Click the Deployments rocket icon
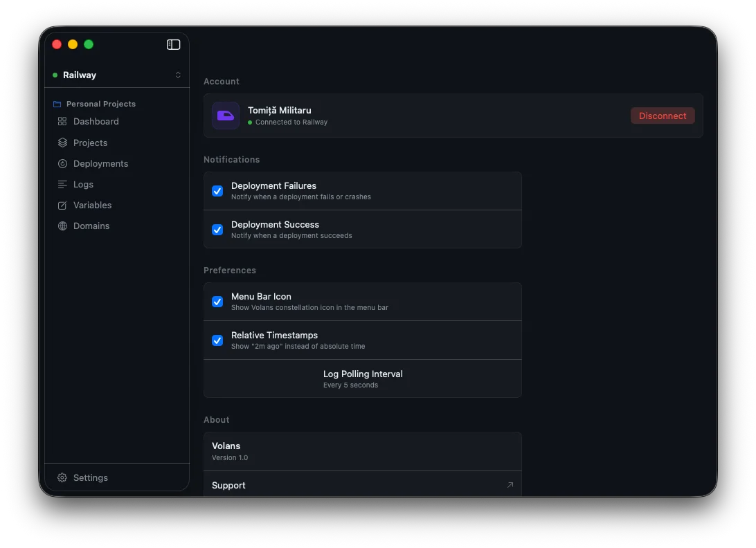Viewport: 756px width, 548px height. pos(62,163)
